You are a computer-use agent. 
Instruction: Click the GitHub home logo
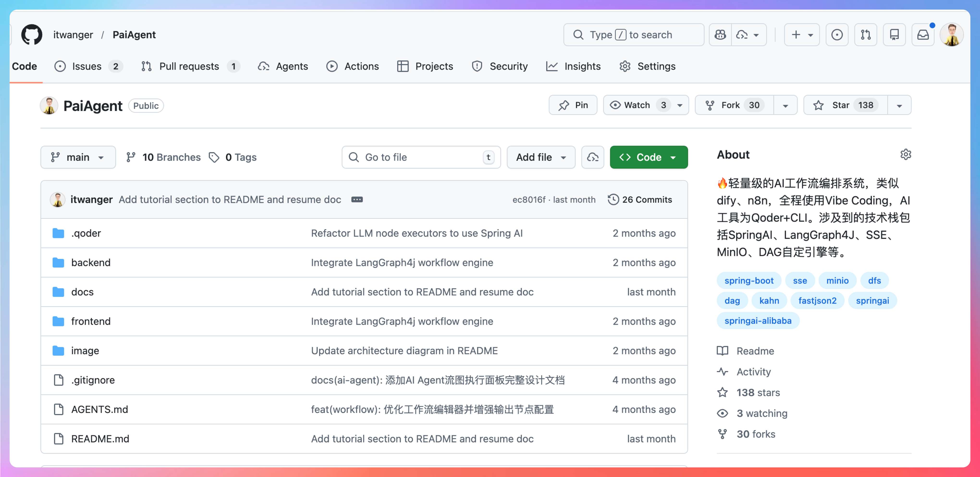click(32, 35)
